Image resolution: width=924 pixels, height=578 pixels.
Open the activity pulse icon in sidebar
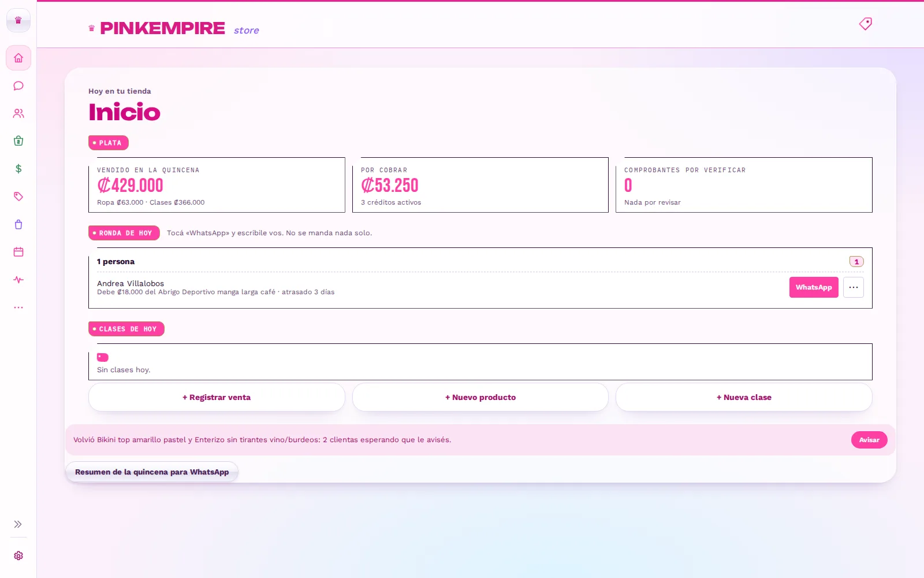pos(18,280)
